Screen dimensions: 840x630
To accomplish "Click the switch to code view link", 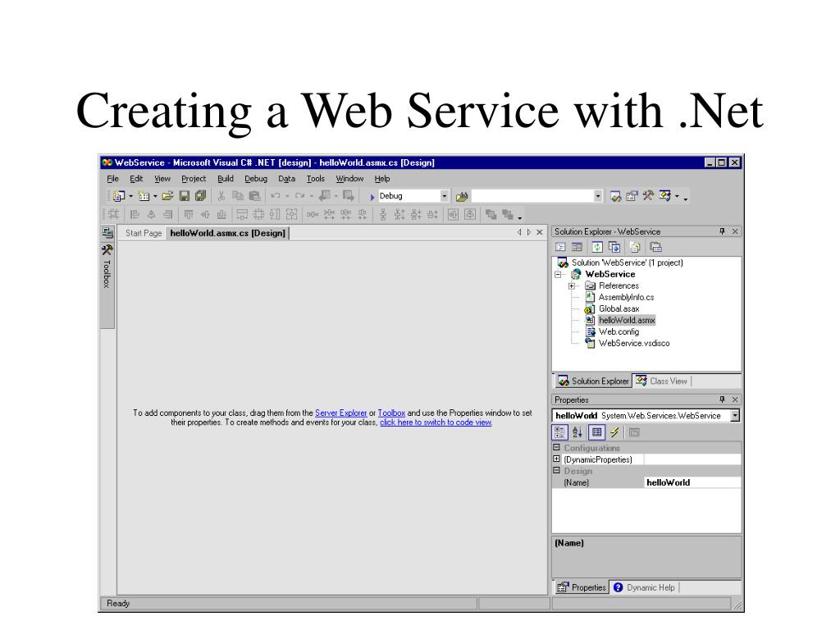I will pos(436,422).
